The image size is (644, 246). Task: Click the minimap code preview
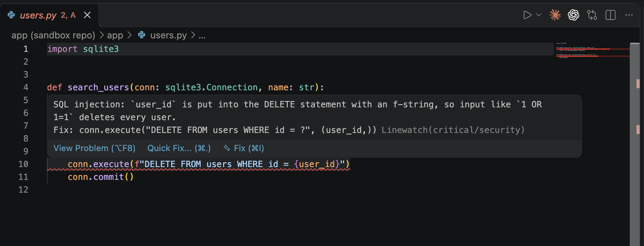[593, 50]
